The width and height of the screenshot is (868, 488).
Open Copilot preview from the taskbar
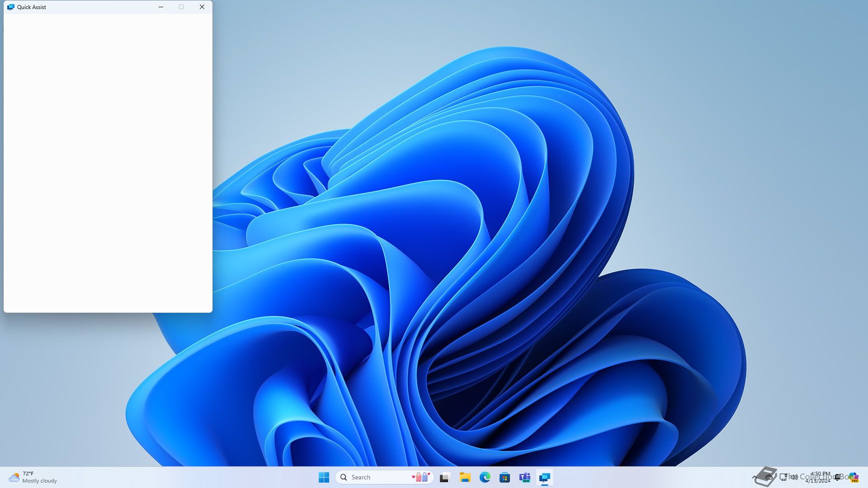[x=854, y=477]
